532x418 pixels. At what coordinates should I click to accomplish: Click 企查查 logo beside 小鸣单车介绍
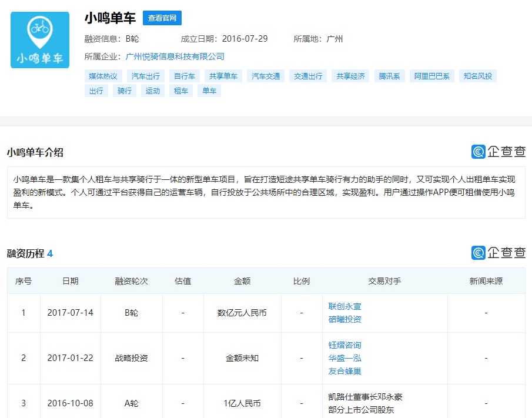point(498,152)
